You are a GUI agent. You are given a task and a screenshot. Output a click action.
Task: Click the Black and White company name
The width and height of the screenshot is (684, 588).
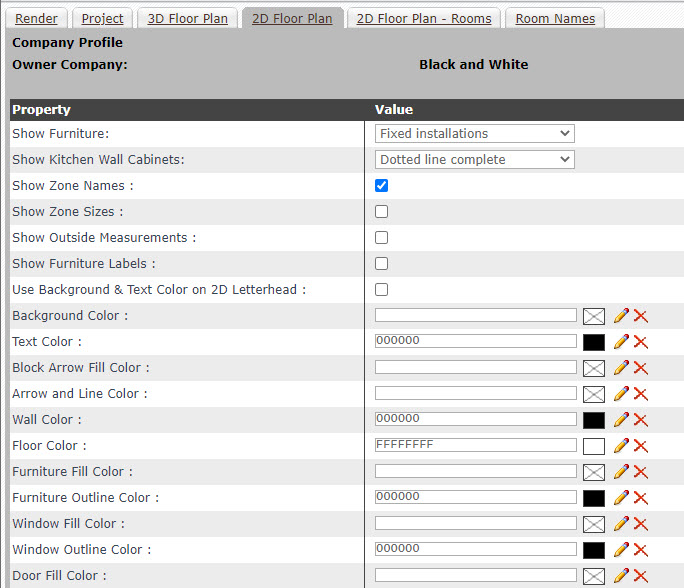[x=474, y=65]
